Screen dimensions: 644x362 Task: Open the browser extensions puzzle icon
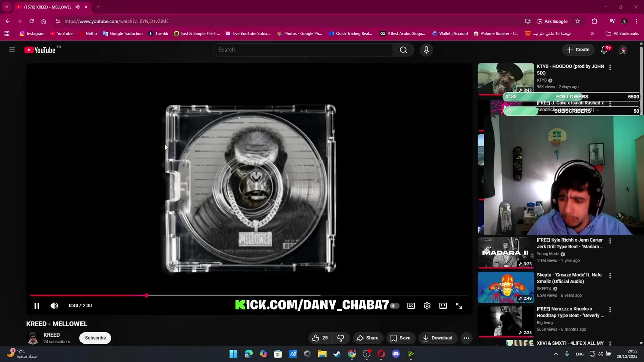595,21
